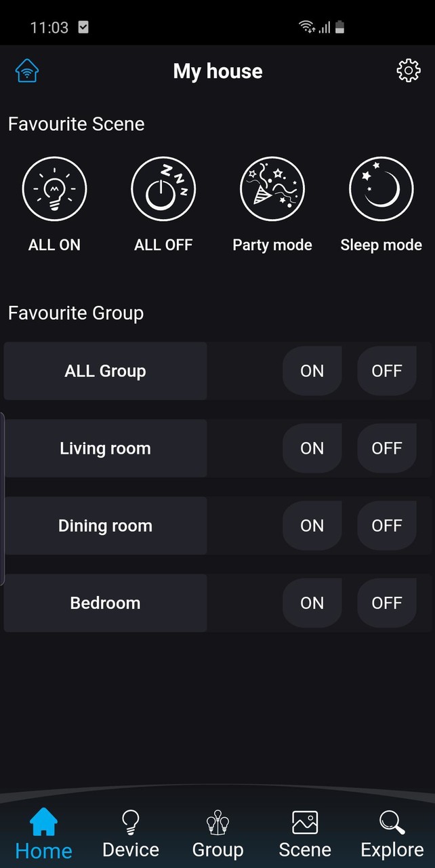
Task: Turn ON the Dining room group
Action: pyautogui.click(x=312, y=526)
